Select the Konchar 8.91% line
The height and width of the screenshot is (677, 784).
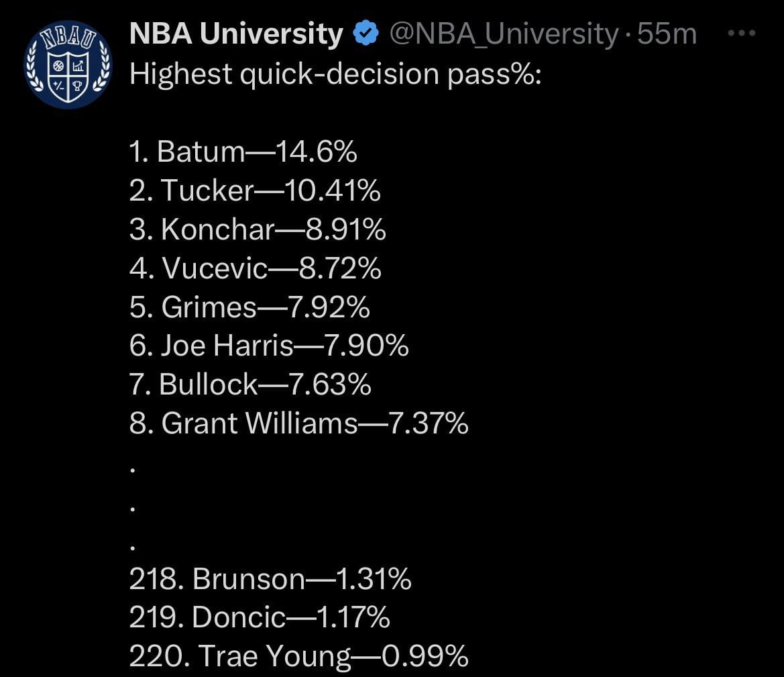(258, 230)
